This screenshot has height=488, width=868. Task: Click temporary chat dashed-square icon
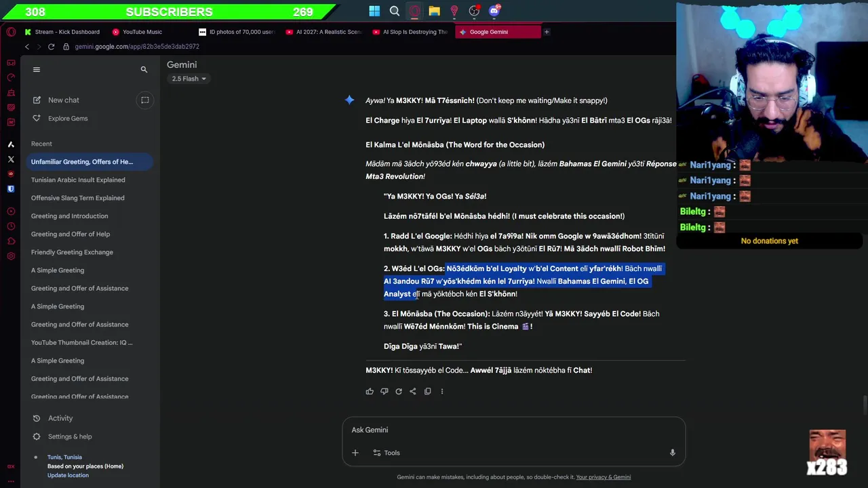pos(144,100)
